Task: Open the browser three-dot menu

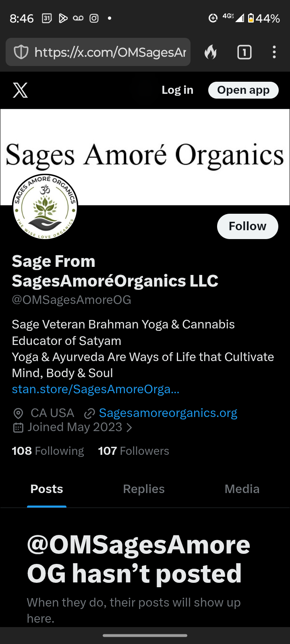Action: pos(274,52)
